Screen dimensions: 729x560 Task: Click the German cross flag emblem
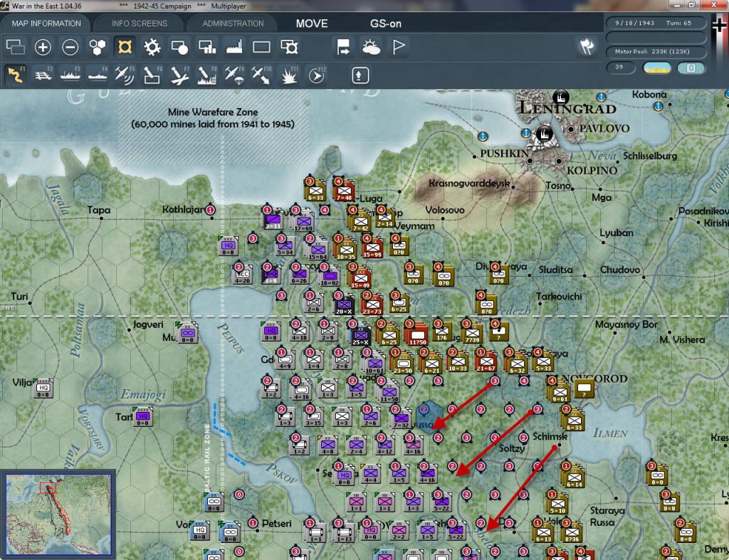[719, 26]
